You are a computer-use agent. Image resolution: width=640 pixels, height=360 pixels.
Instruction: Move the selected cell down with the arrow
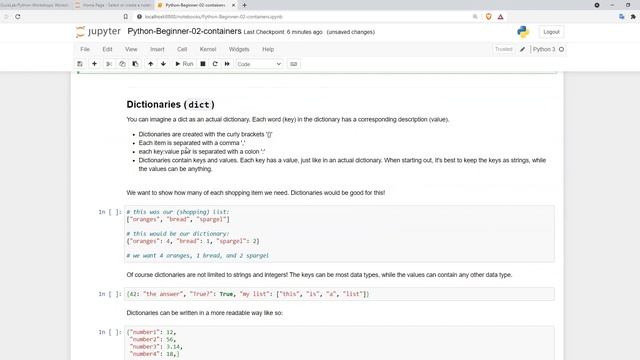tap(163, 64)
